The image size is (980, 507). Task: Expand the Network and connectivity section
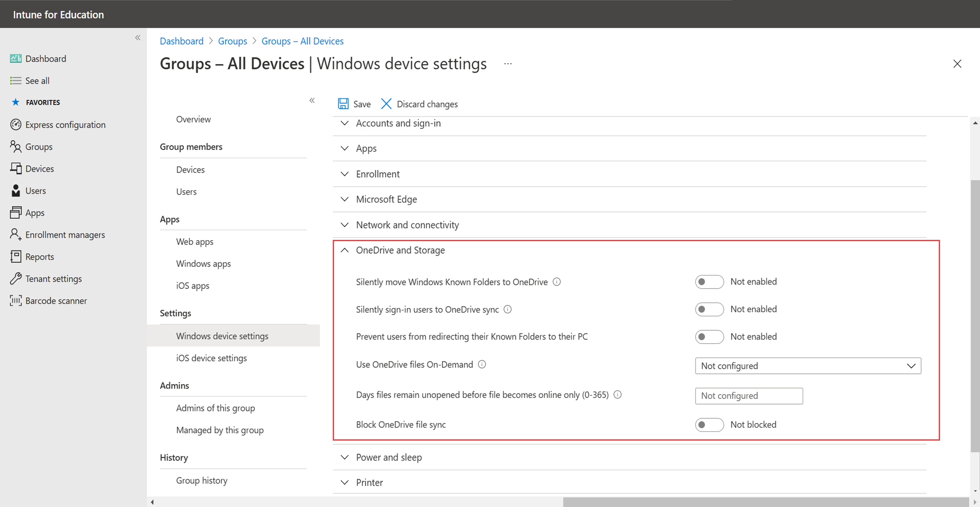pyautogui.click(x=345, y=225)
